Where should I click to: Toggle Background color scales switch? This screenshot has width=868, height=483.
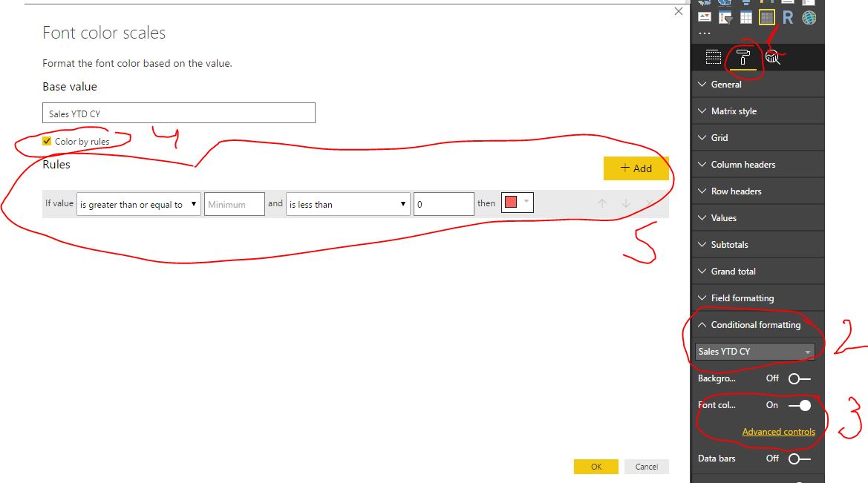pyautogui.click(x=800, y=379)
